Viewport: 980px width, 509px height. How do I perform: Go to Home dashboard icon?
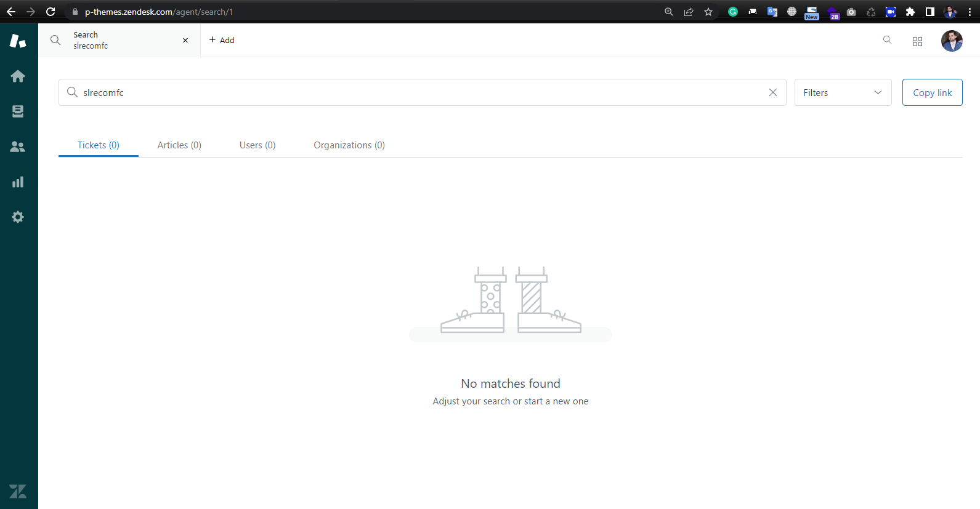[x=18, y=76]
